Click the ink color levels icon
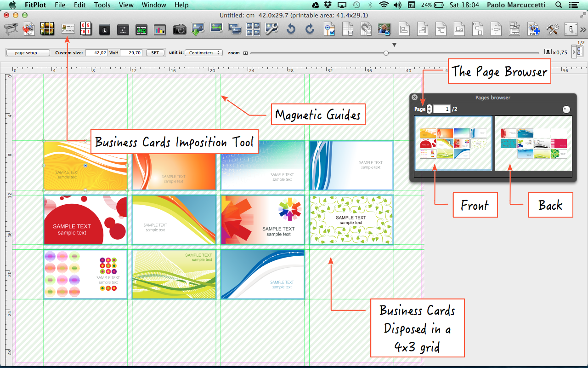The image size is (588, 368). (x=160, y=29)
